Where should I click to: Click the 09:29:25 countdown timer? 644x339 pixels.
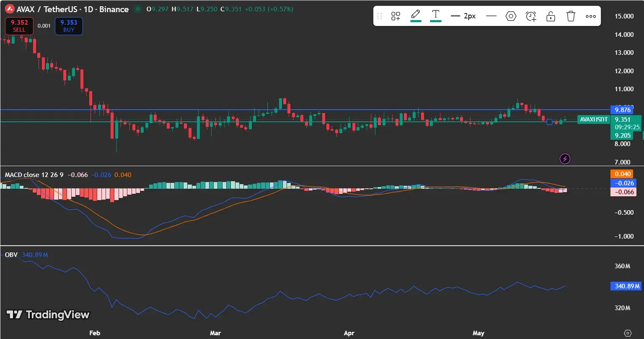pos(627,126)
